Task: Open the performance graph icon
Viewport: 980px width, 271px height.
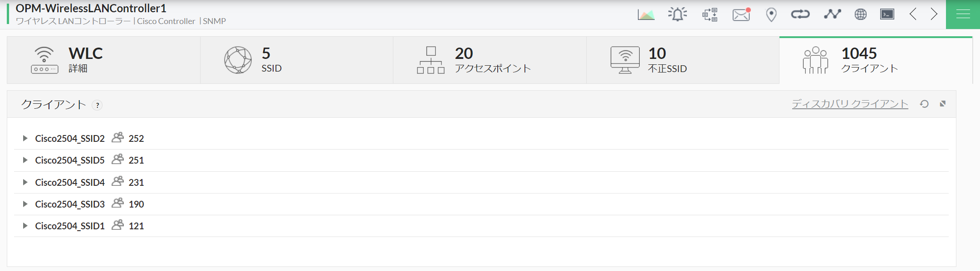Action: pos(646,15)
